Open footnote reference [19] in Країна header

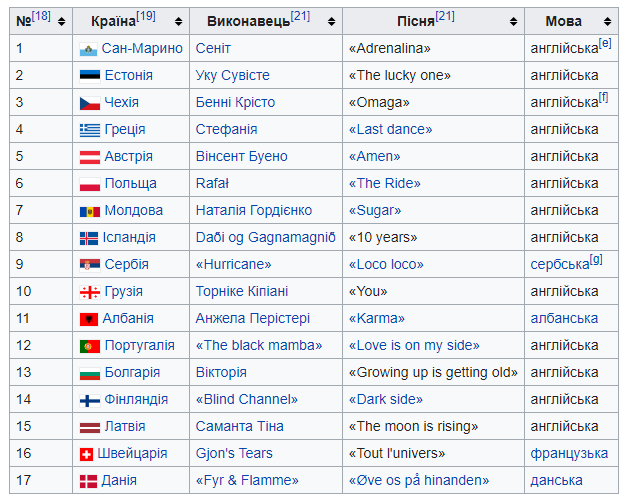[146, 16]
